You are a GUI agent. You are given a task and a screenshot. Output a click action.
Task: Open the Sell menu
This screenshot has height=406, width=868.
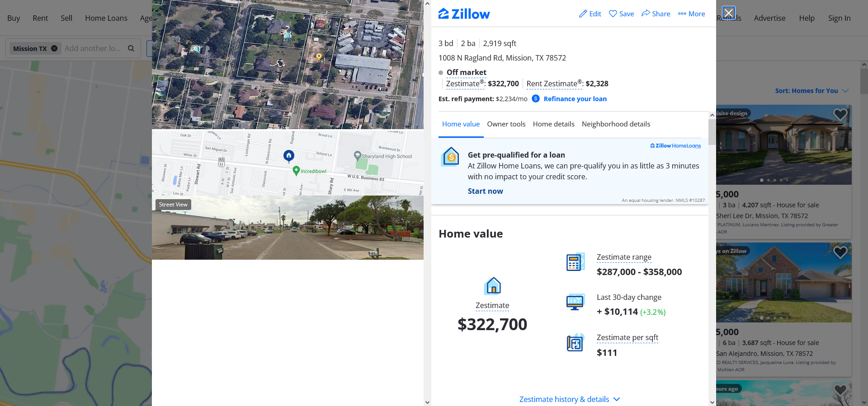[66, 18]
